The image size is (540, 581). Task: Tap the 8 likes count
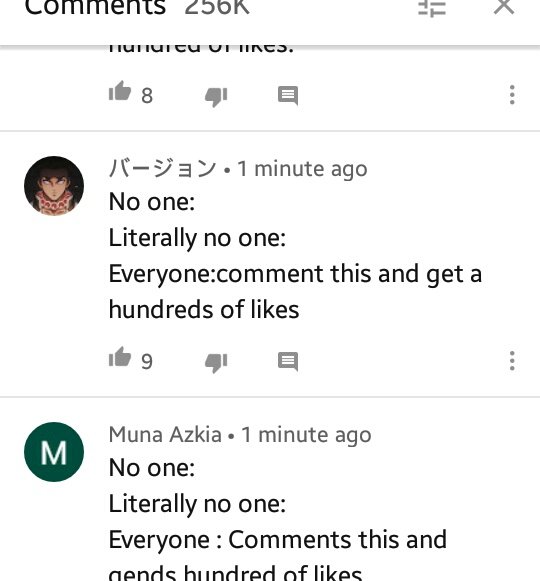[x=147, y=96]
